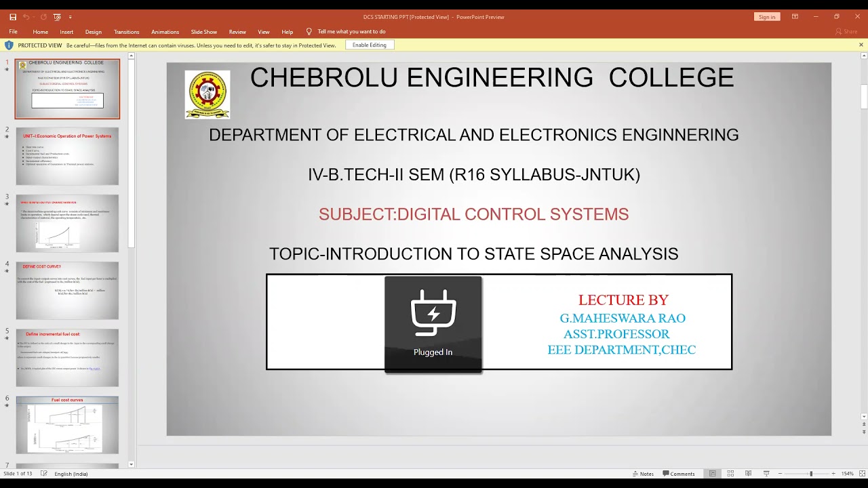Open Ribbon Display Options icon
The image size is (868, 488).
pyautogui.click(x=795, y=17)
